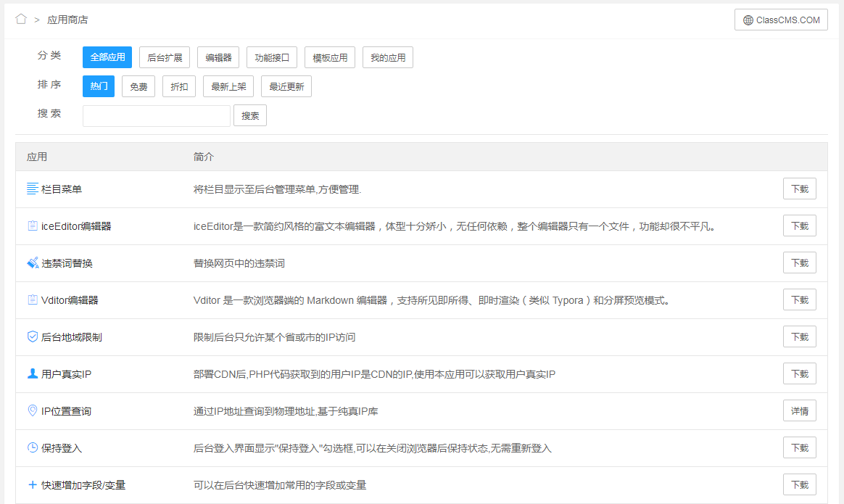
Task: Open the IP位置查询 app name
Action: click(x=66, y=411)
